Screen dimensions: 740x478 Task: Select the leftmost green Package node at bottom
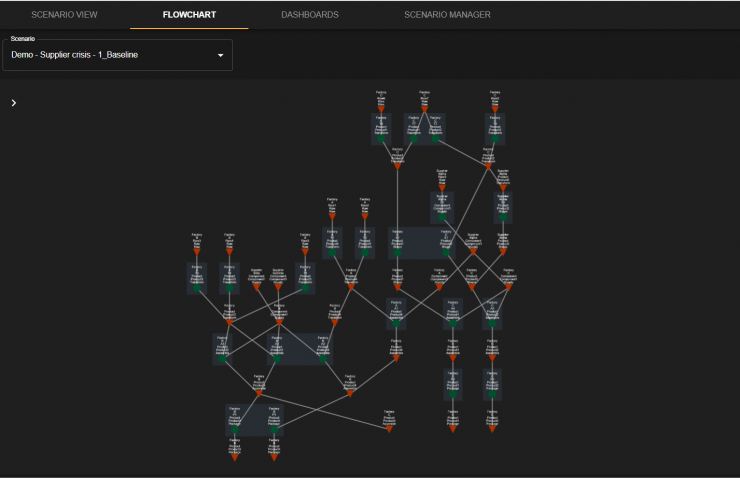click(235, 429)
